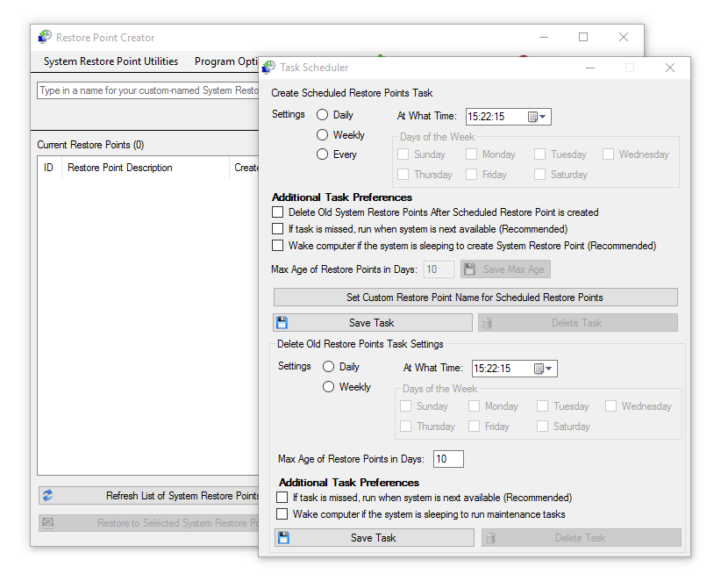The height and width of the screenshot is (581, 728).
Task: Click Restore Point Description column header
Action: click(145, 168)
